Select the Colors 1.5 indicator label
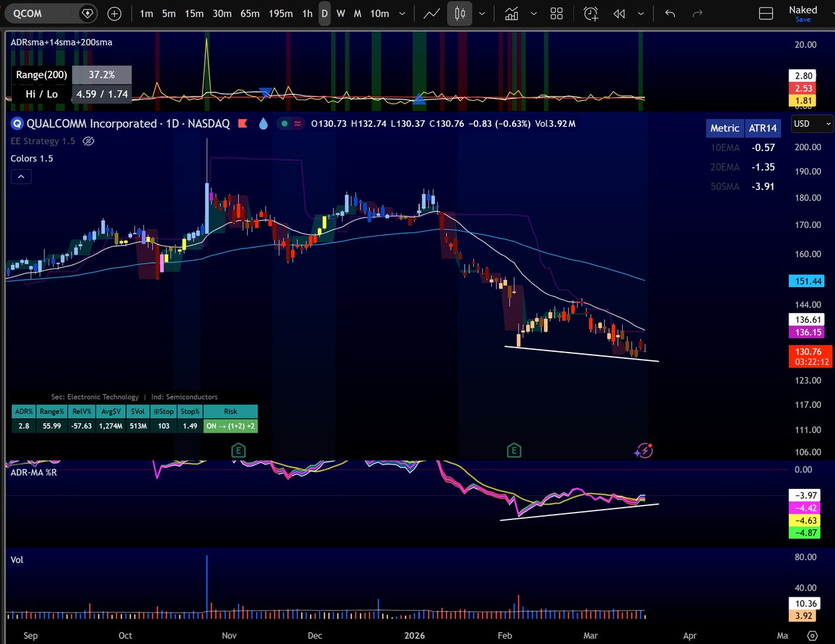Image resolution: width=835 pixels, height=644 pixels. [x=31, y=159]
